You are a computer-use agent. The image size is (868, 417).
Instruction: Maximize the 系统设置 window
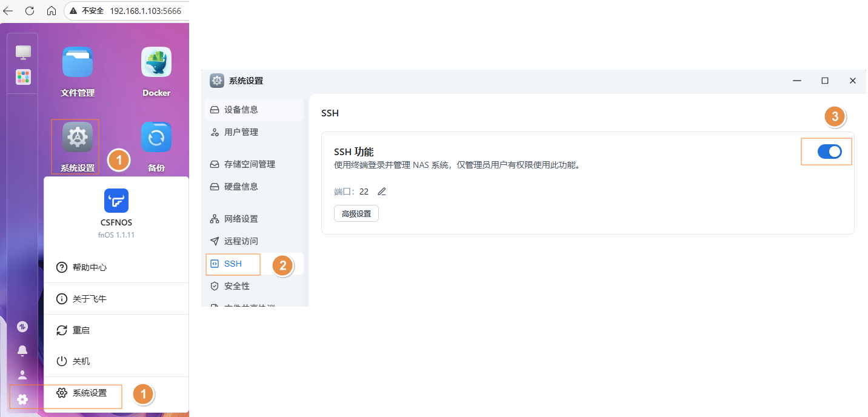pos(825,81)
